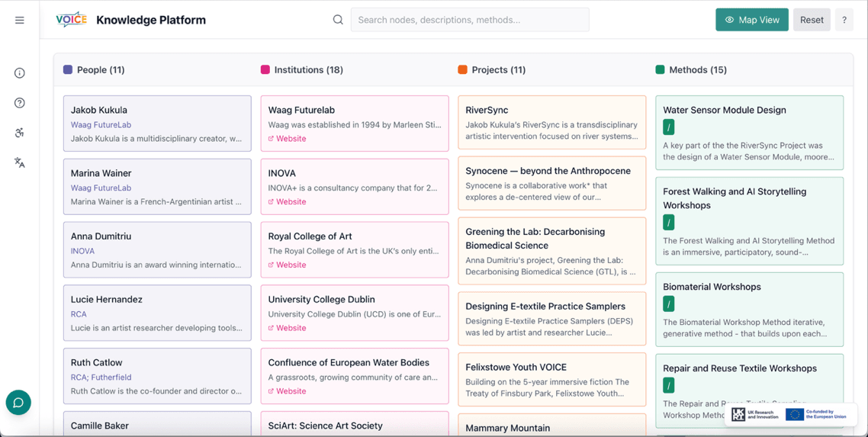Click Biomaterial Workshops slash icon
This screenshot has height=437, width=868.
coord(669,304)
